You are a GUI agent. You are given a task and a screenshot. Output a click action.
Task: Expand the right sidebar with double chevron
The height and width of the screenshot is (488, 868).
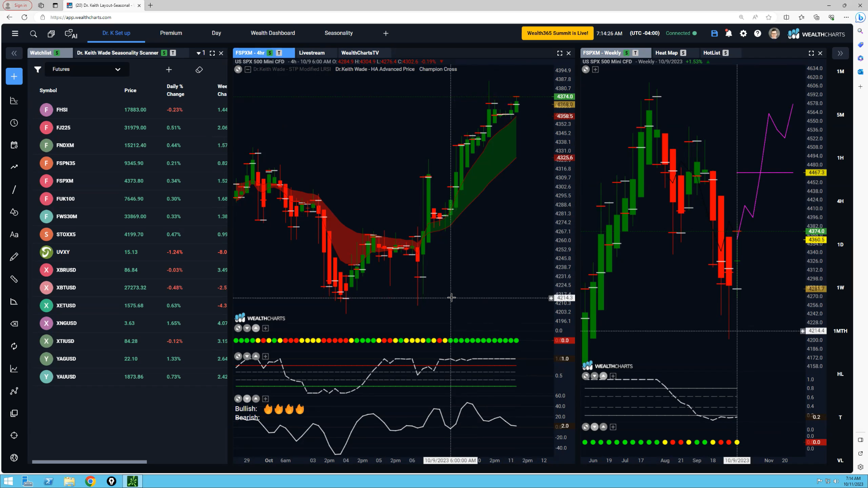tap(840, 53)
